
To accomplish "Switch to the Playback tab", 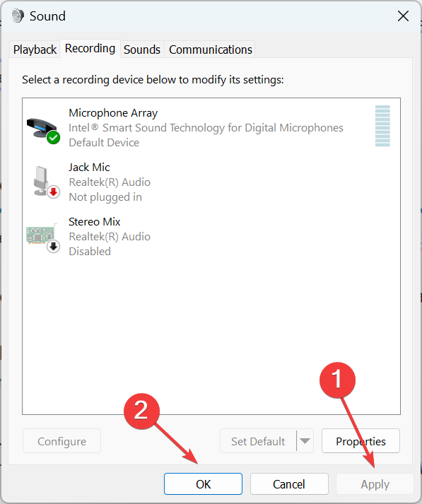I will click(x=35, y=49).
